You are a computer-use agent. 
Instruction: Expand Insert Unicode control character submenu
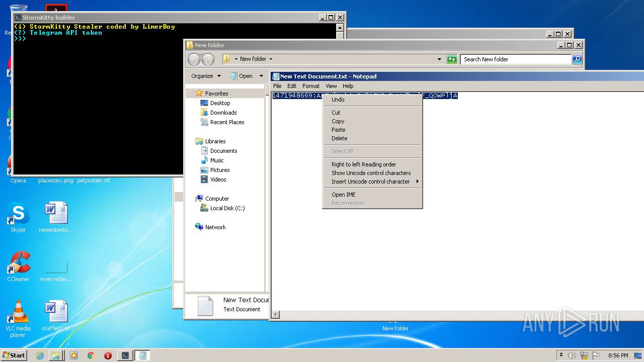pyautogui.click(x=372, y=182)
